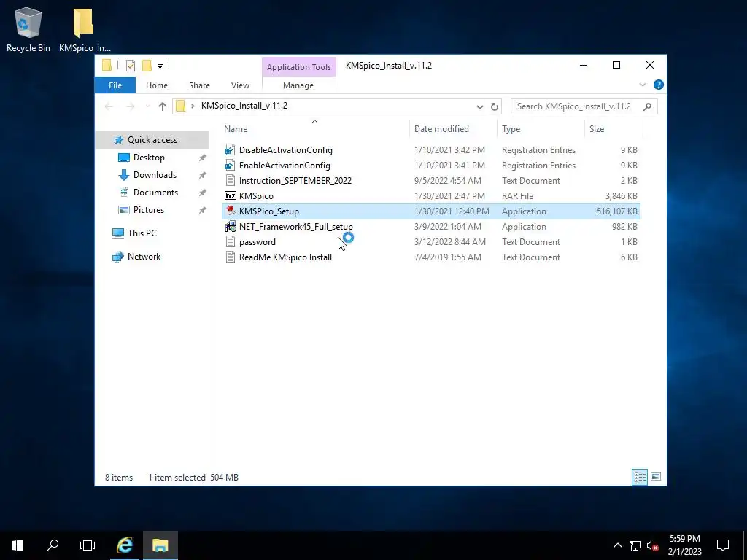Image resolution: width=747 pixels, height=560 pixels.
Task: Click the muted volume tray icon
Action: [x=653, y=545]
